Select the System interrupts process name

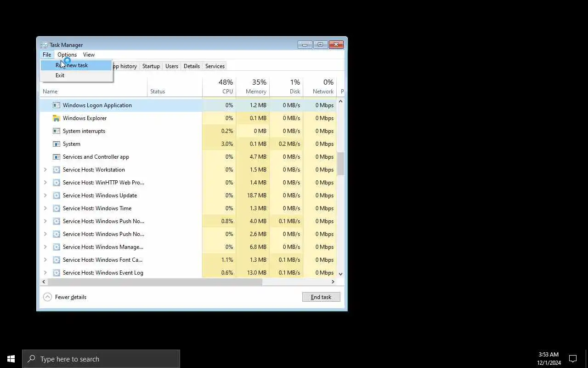(x=84, y=131)
